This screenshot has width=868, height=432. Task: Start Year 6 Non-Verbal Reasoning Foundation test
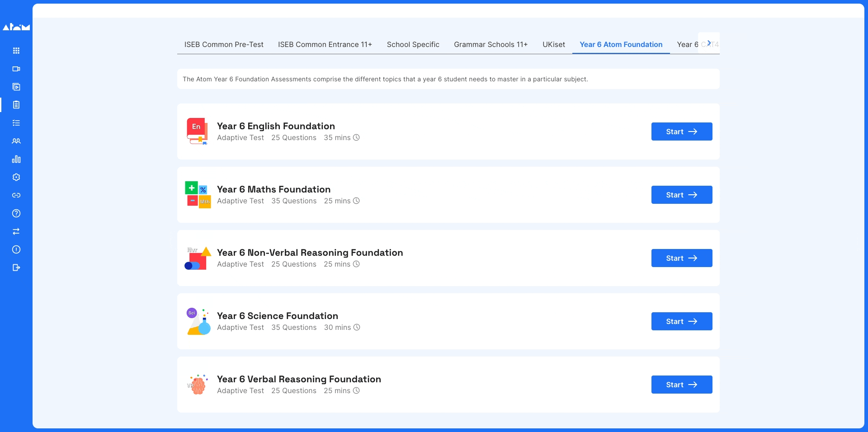click(682, 258)
